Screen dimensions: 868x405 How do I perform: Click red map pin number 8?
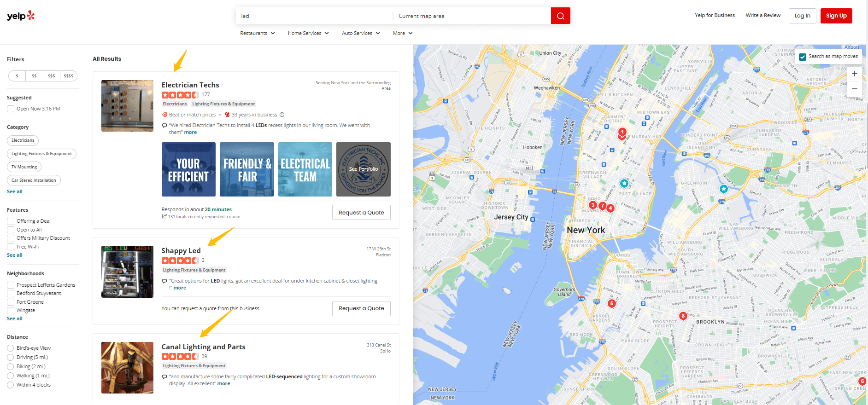683,316
